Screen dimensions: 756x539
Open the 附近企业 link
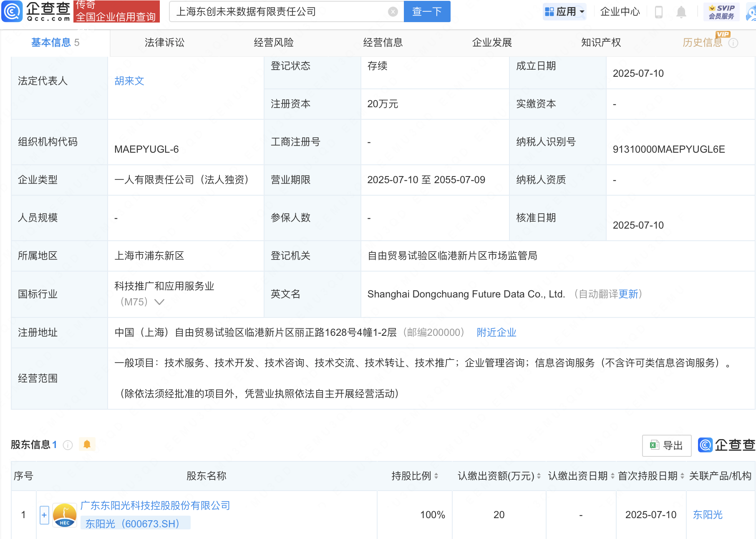pyautogui.click(x=496, y=332)
